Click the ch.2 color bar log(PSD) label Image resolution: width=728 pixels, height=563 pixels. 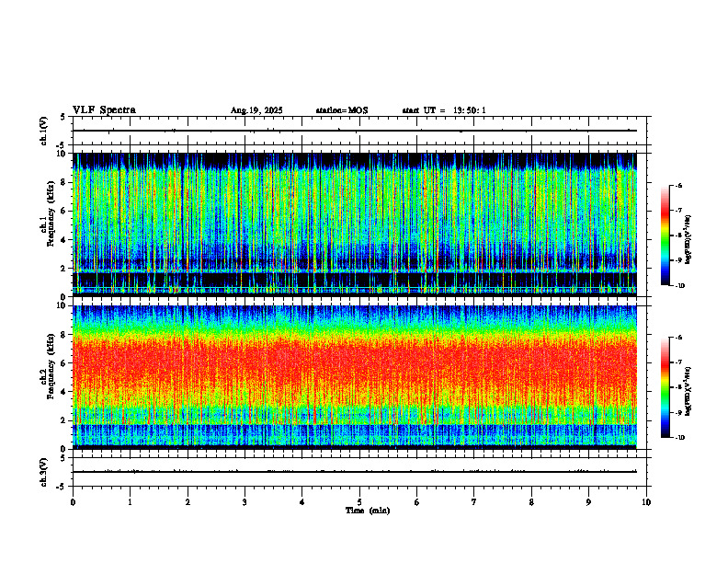[x=688, y=391]
